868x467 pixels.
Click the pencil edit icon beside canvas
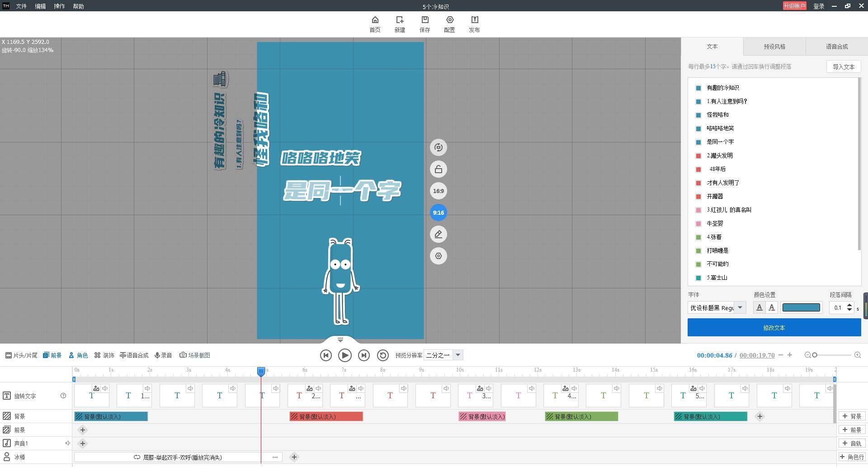438,235
